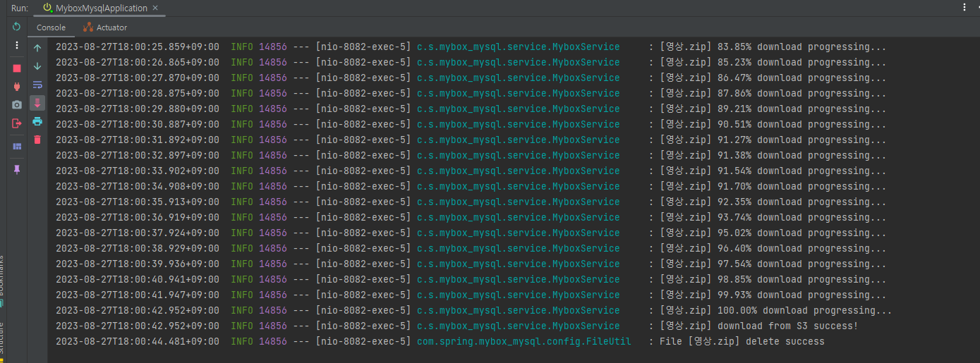Open the restore layout icon
The height and width of the screenshot is (363, 980).
(17, 146)
